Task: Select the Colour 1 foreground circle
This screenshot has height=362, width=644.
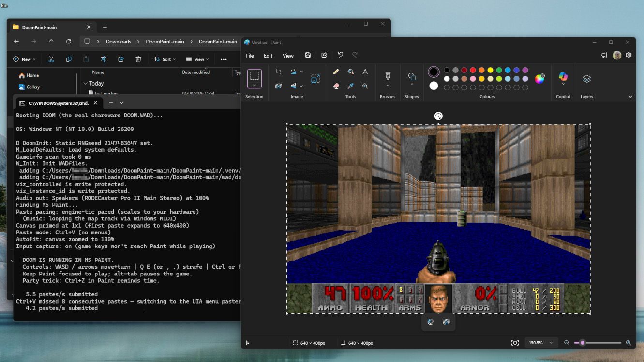Action: 434,72
